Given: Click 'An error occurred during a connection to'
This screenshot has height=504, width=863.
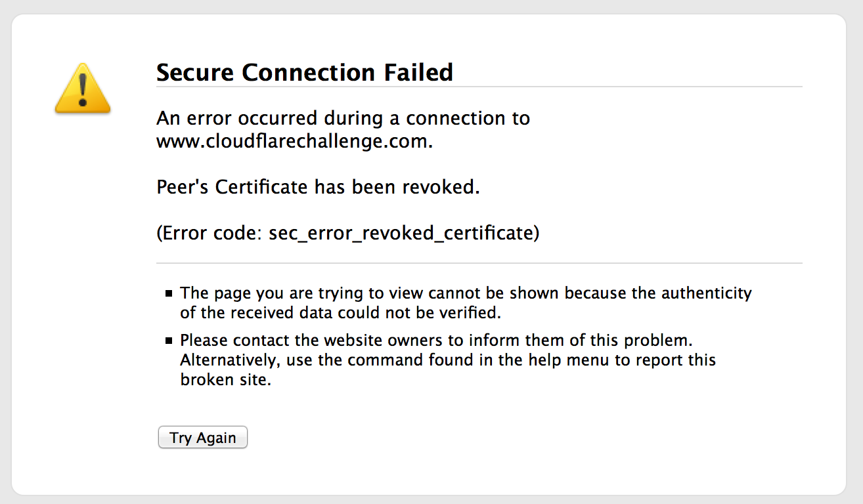Looking at the screenshot, I should [x=343, y=118].
